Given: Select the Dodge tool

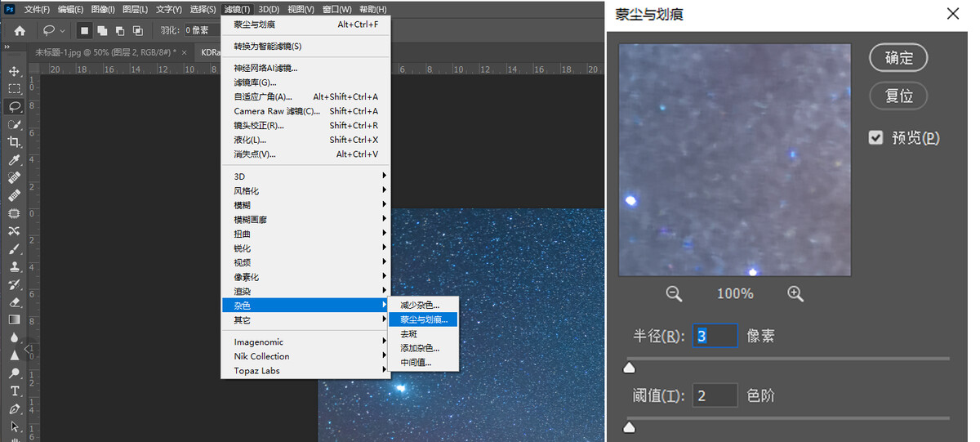Looking at the screenshot, I should (x=14, y=373).
